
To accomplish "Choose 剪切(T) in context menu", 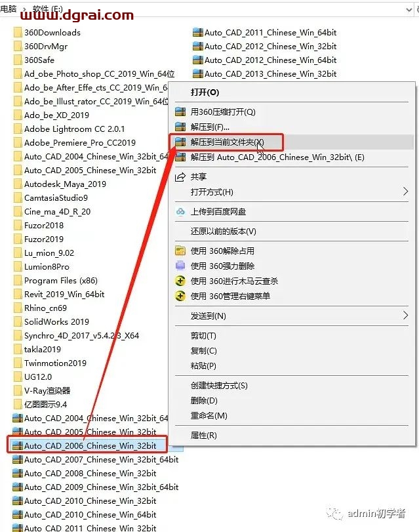I will click(203, 336).
